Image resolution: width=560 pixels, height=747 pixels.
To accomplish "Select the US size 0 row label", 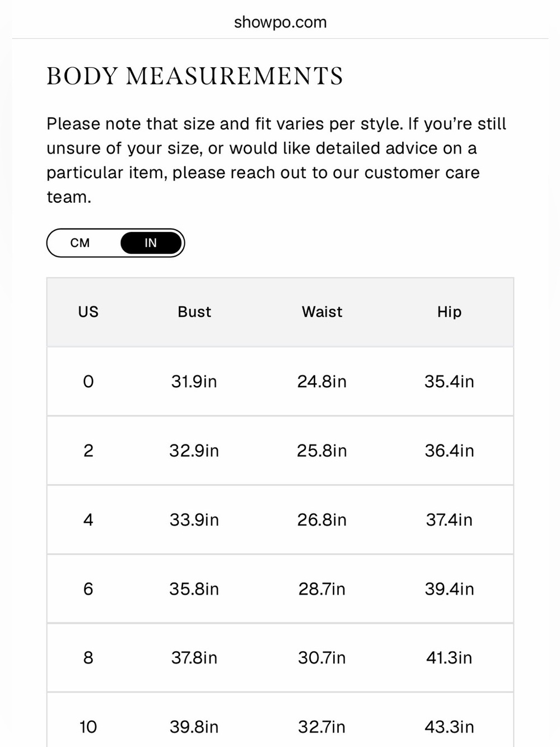I will pos(88,382).
